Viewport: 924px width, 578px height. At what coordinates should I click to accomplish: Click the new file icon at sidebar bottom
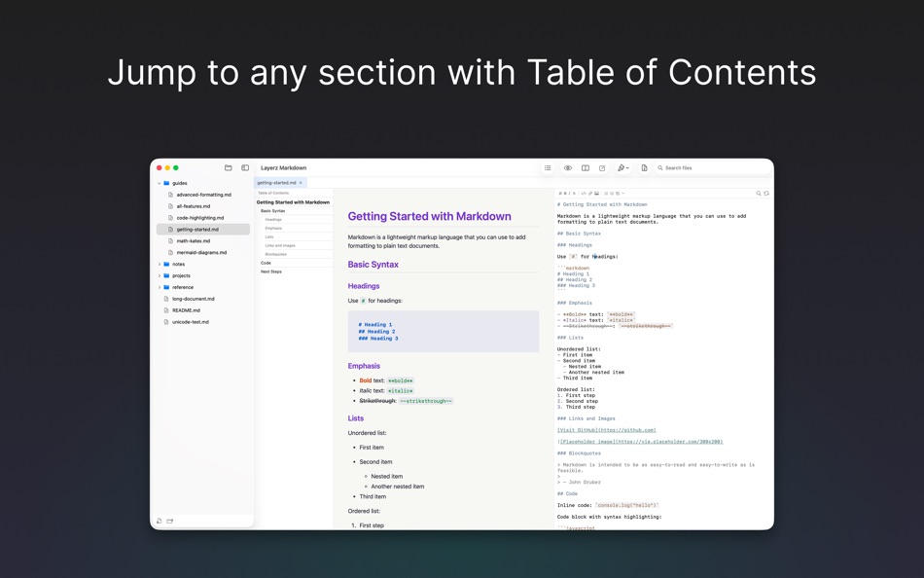[160, 521]
